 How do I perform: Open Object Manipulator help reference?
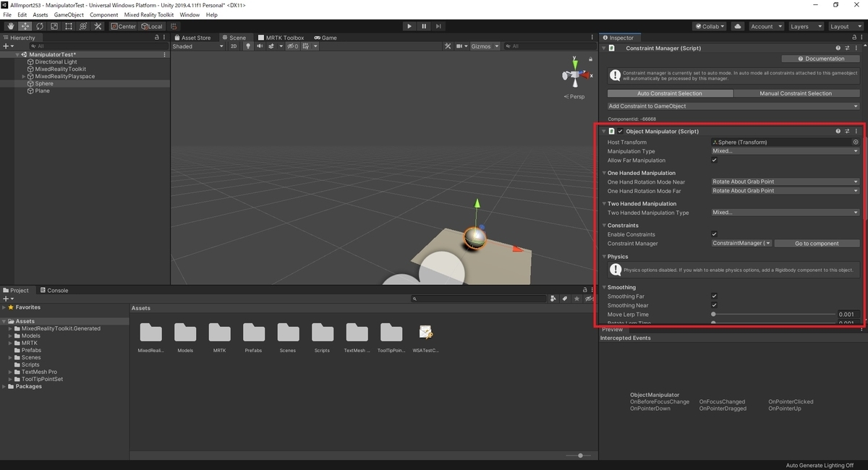pyautogui.click(x=838, y=132)
